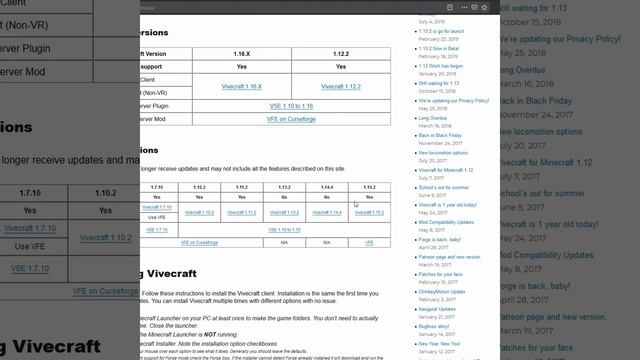Image resolution: width=640 pixels, height=360 pixels.
Task: Click the shield icon in address bar
Action: [474, 7]
